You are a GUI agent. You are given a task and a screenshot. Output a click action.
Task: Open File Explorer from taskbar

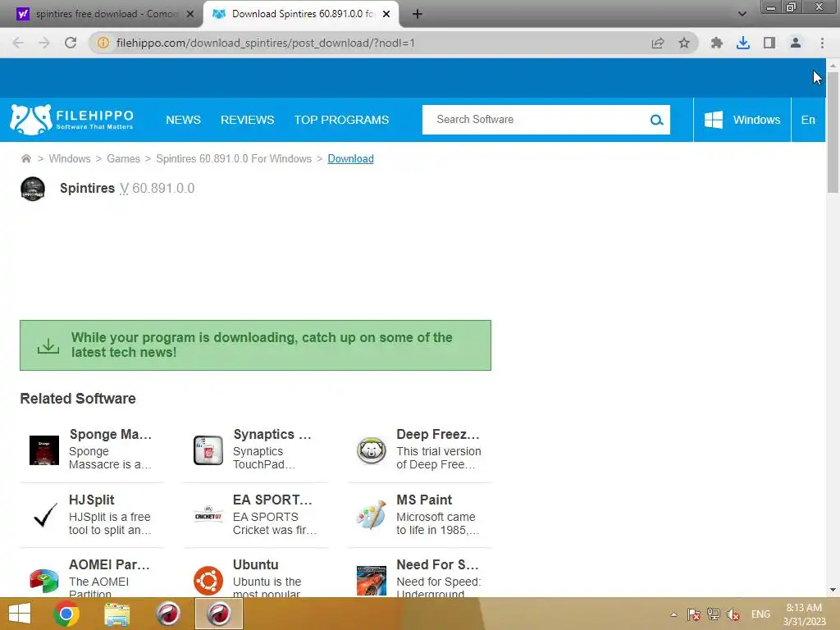click(116, 614)
